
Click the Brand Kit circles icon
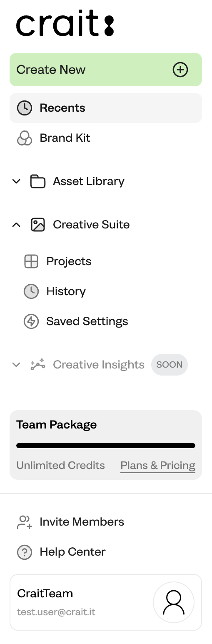coord(24,138)
